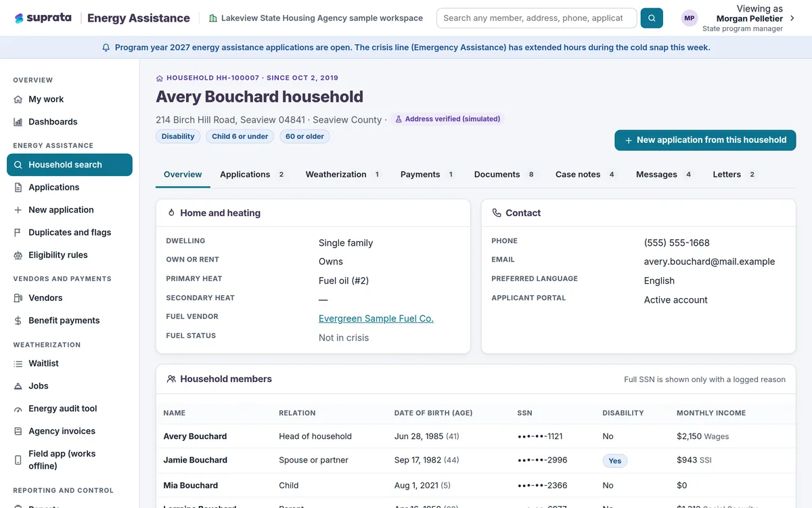
Task: Open the Weatherization tab
Action: [343, 174]
